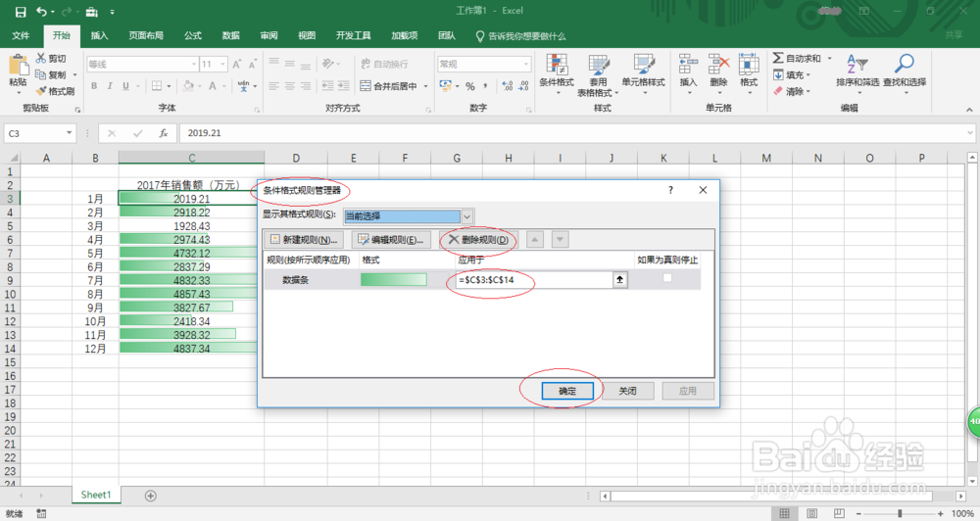
Task: Move rule down arrow in dialog
Action: click(560, 239)
